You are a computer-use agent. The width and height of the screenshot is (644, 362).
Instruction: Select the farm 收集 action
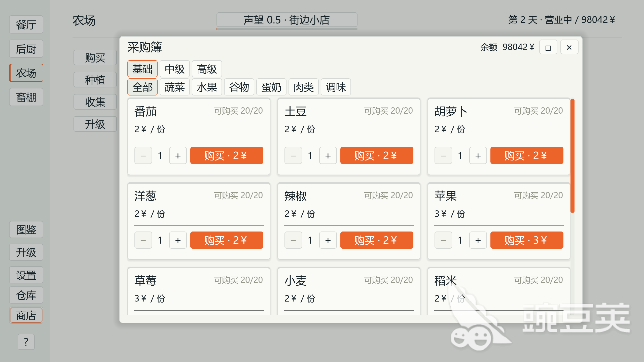pos(95,102)
